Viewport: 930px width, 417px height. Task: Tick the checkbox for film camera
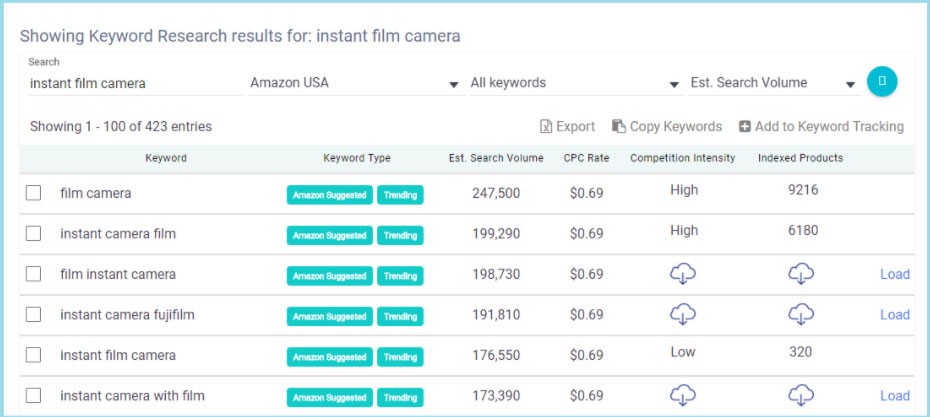pyautogui.click(x=34, y=193)
